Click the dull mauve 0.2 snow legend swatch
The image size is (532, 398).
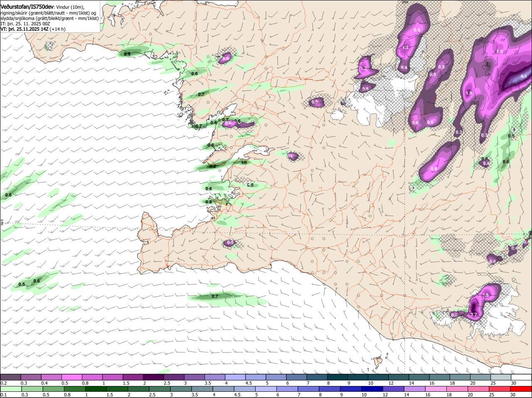pyautogui.click(x=11, y=377)
